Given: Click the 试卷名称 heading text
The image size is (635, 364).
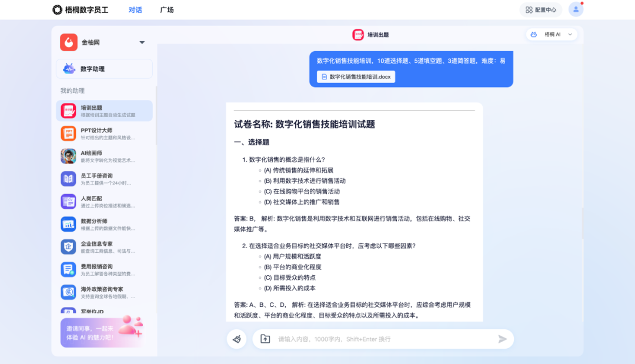Looking at the screenshot, I should tap(305, 124).
